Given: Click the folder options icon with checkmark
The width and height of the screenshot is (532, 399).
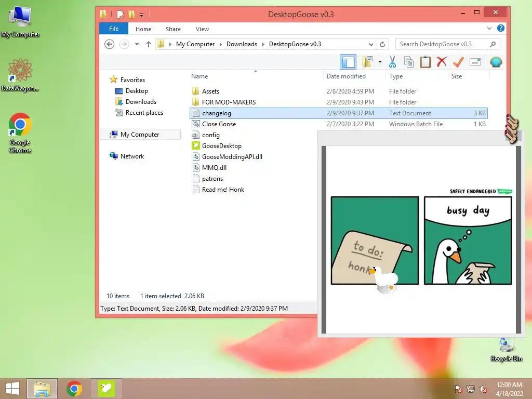Looking at the screenshot, I should pyautogui.click(x=367, y=62).
